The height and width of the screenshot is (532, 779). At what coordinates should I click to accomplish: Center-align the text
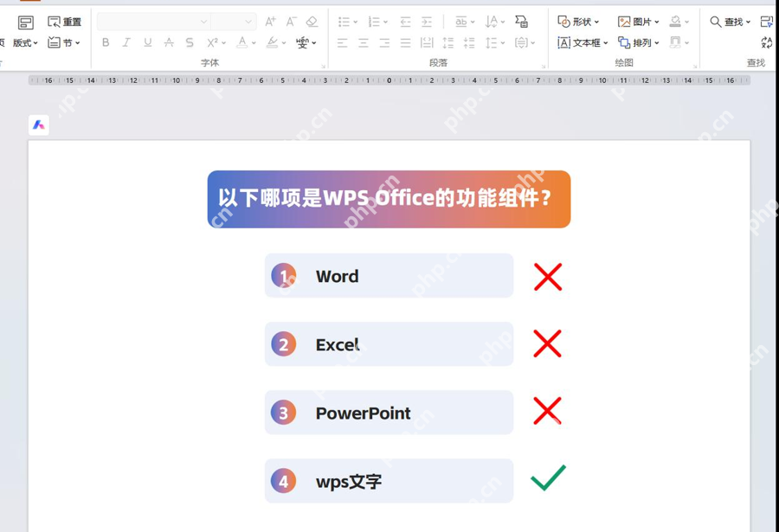tap(364, 42)
